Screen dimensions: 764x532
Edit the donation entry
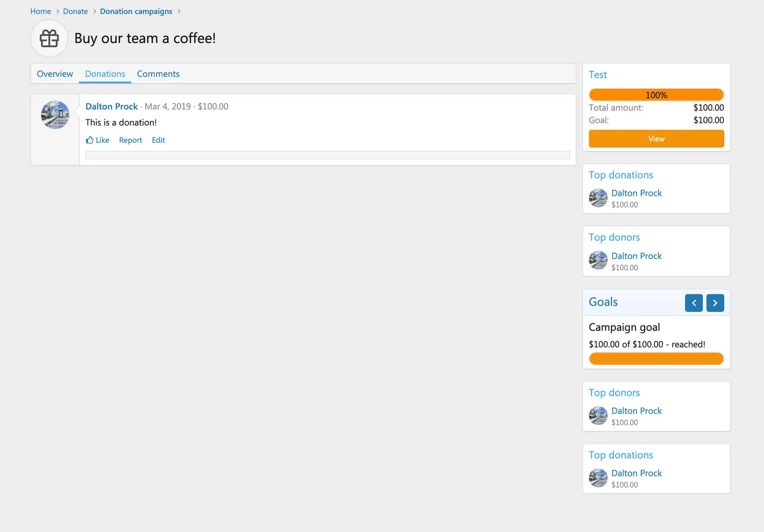click(x=158, y=140)
